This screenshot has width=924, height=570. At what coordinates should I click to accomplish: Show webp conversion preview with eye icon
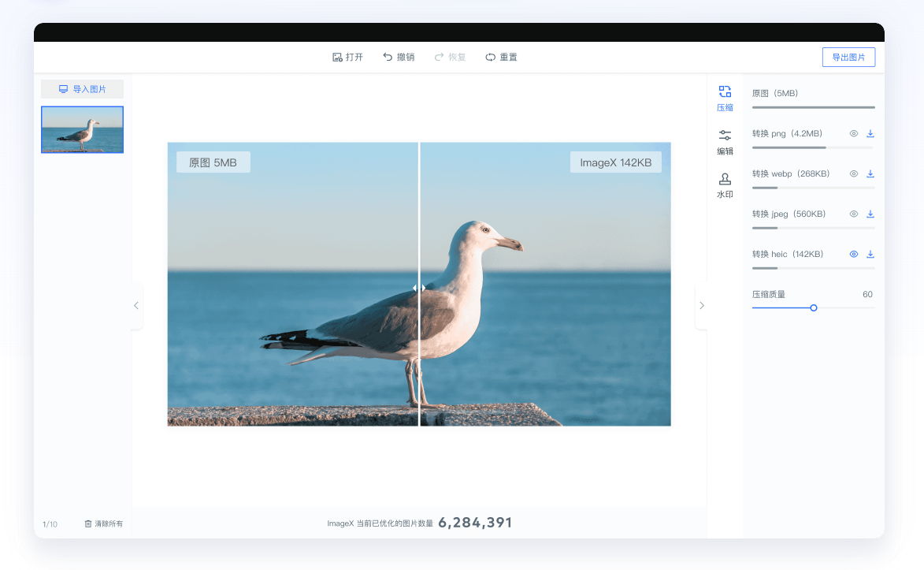tap(853, 174)
